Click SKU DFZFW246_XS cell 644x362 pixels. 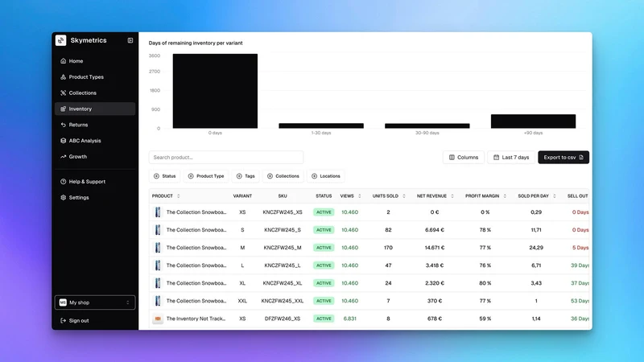[x=283, y=319]
